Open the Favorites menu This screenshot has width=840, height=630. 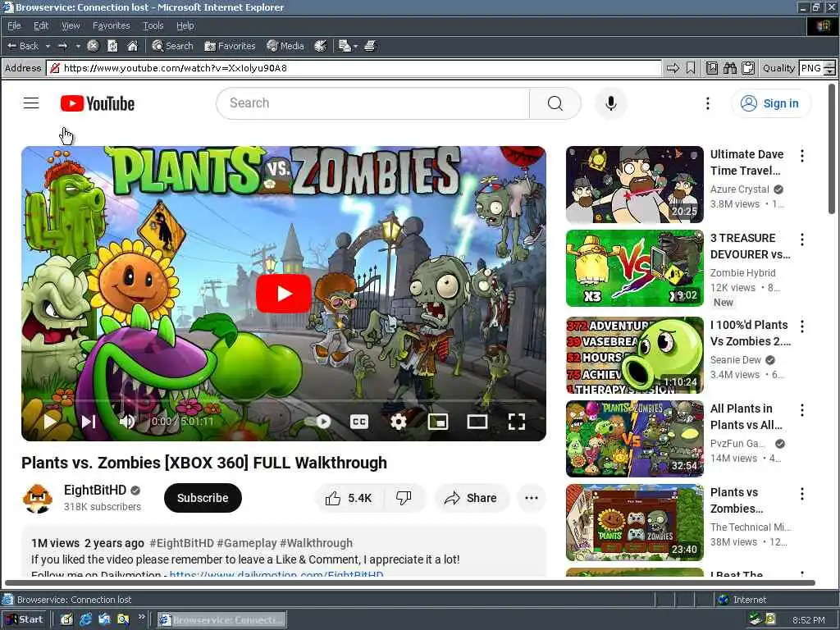(x=111, y=25)
